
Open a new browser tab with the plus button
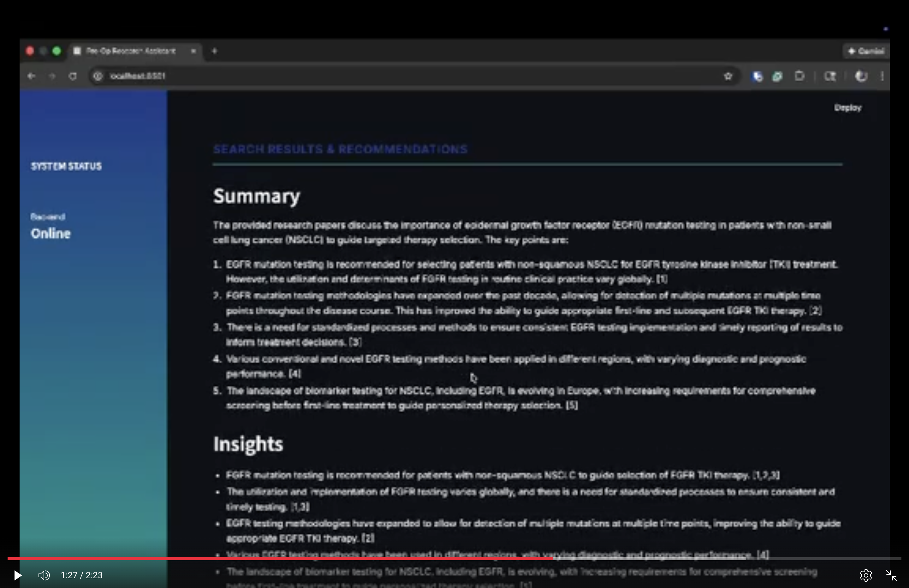(x=214, y=51)
